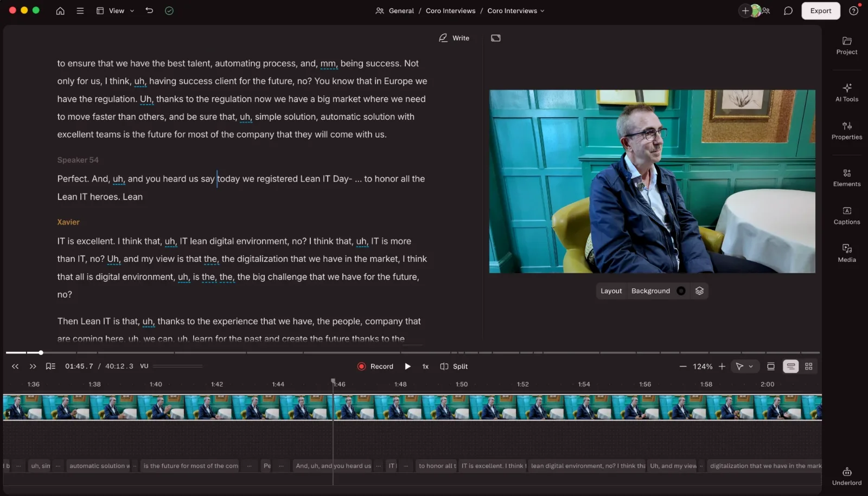Toggle the timeline panel display icon
Viewport: 868px width, 496px height.
click(770, 366)
